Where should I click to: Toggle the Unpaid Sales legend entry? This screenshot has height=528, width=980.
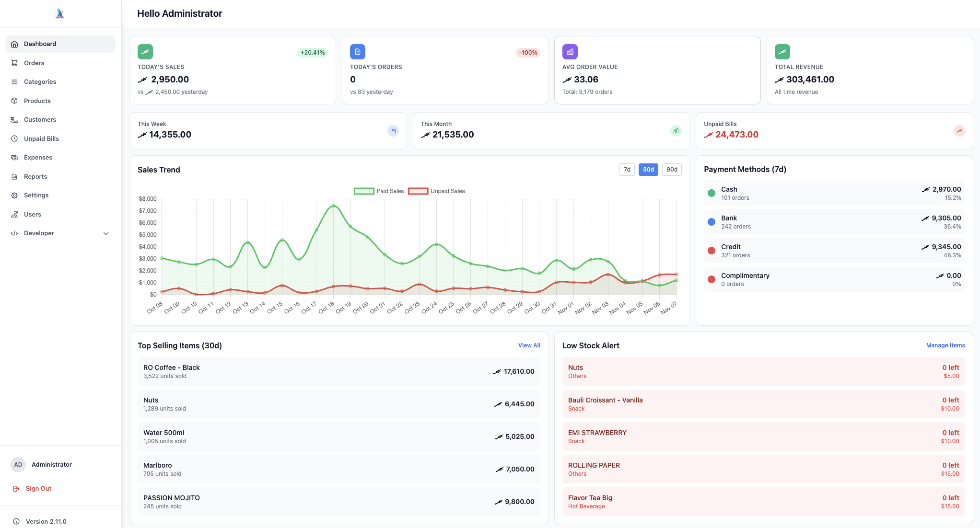coord(436,191)
